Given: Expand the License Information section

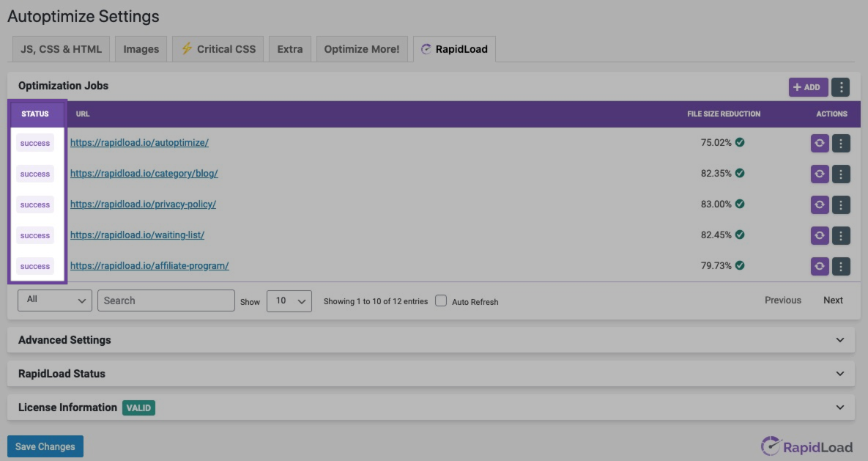Looking at the screenshot, I should click(x=431, y=407).
